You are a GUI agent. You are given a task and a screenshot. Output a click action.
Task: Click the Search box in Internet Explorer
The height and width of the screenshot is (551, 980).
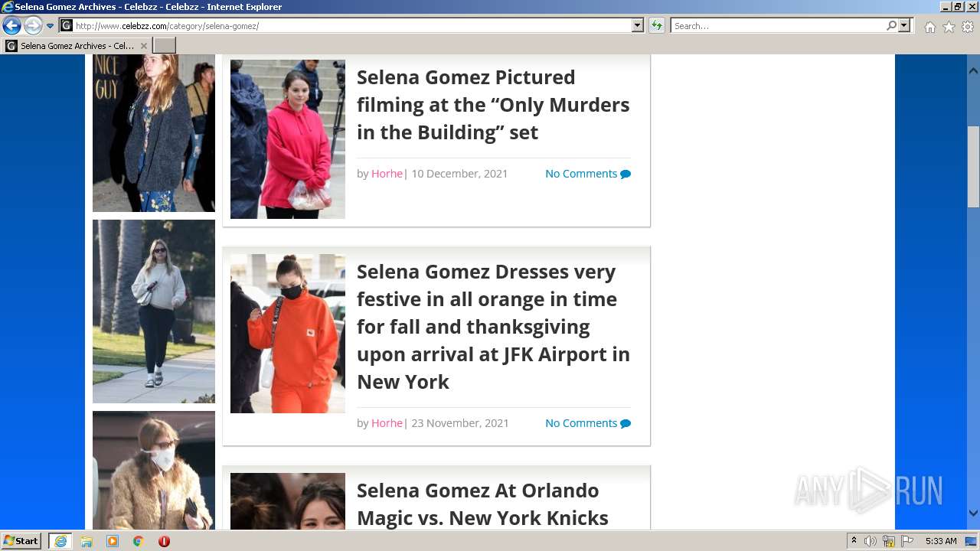(778, 26)
